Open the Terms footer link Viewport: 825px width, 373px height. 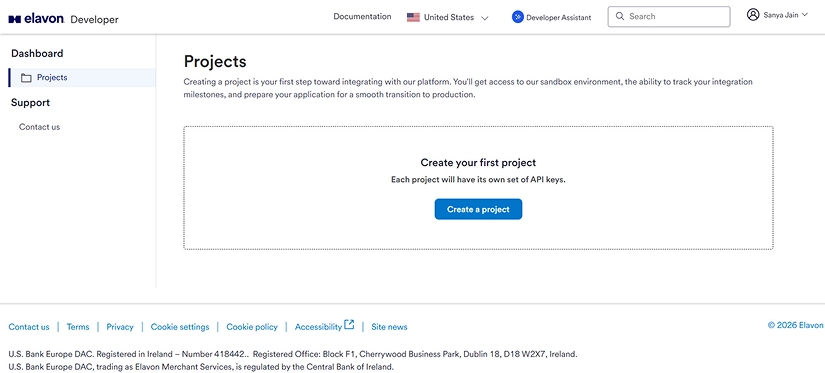(78, 327)
